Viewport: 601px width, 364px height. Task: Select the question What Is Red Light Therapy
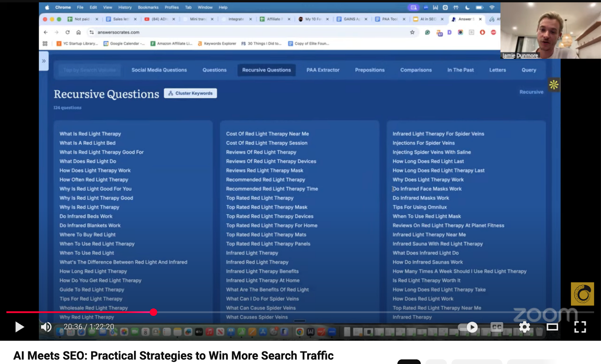click(x=90, y=134)
